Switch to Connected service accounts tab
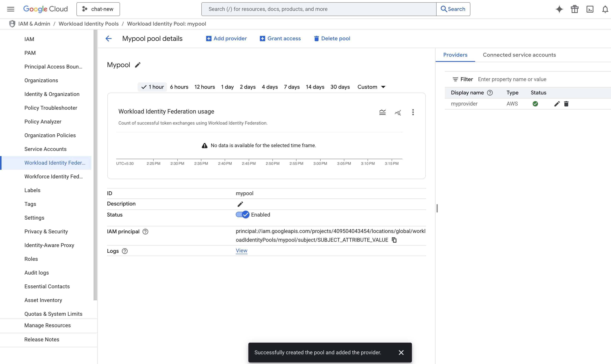 519,55
